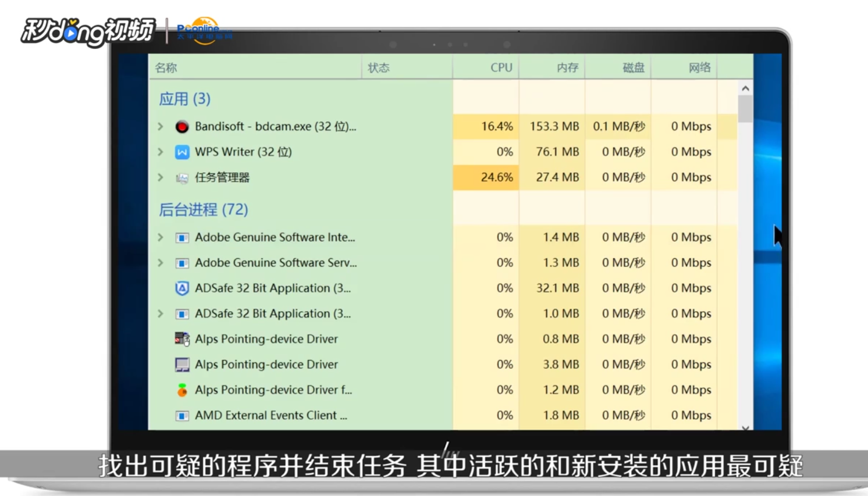Image resolution: width=868 pixels, height=496 pixels.
Task: Expand the ADSafe entry using 1.0 MB
Action: point(161,313)
